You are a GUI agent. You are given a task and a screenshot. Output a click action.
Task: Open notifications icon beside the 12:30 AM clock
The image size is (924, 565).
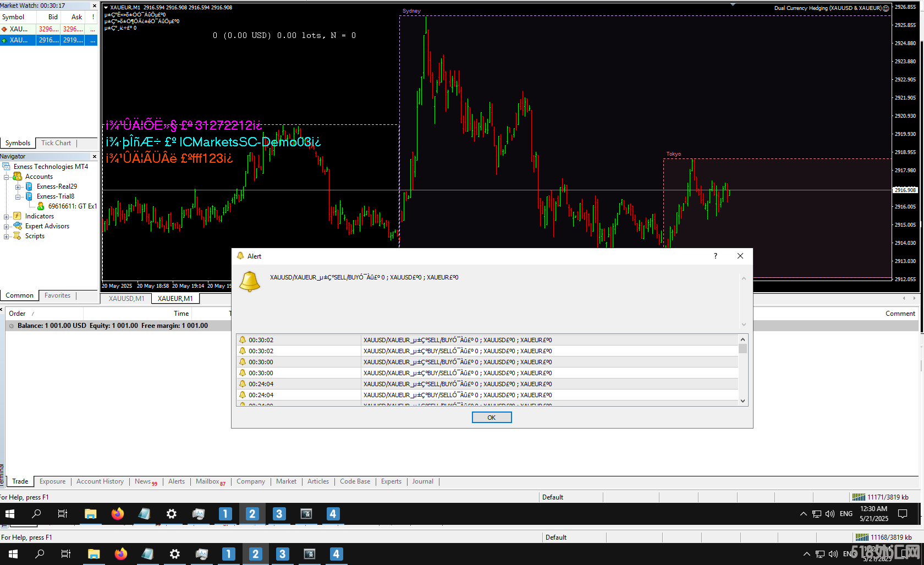tap(903, 514)
